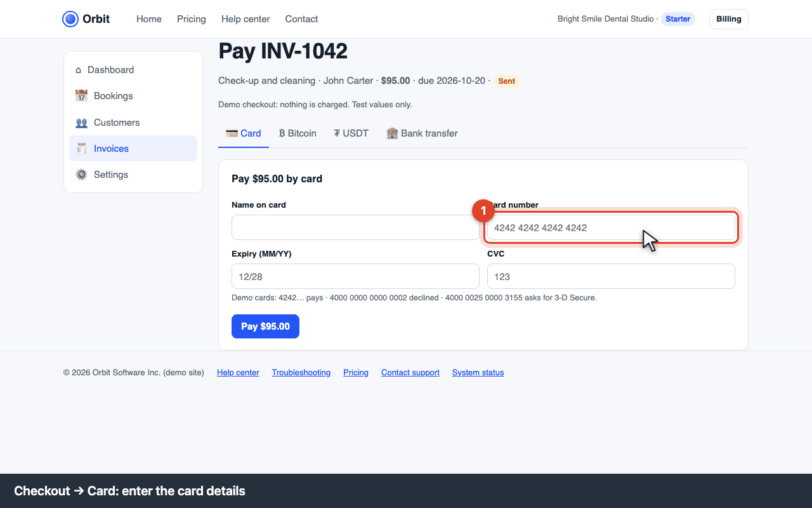
Task: Switch to the Bitcoin payment tab
Action: pos(298,133)
